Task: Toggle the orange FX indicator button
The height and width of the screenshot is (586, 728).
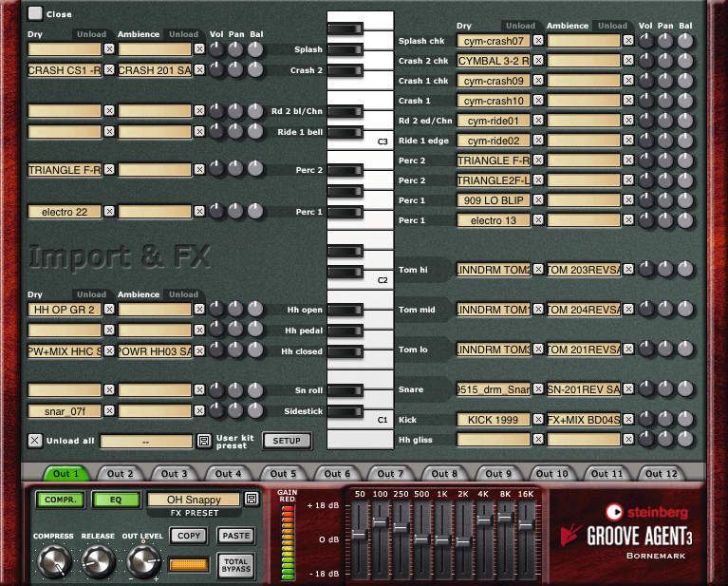Action: [x=189, y=564]
